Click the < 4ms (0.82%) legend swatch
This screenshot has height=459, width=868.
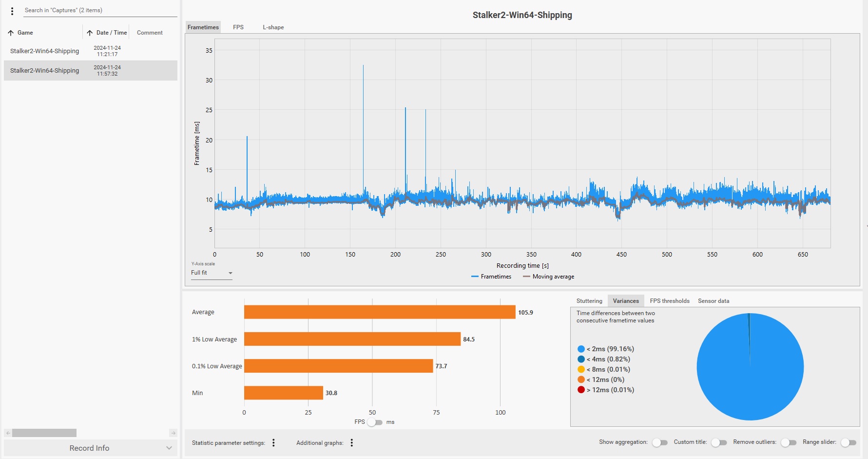point(581,359)
